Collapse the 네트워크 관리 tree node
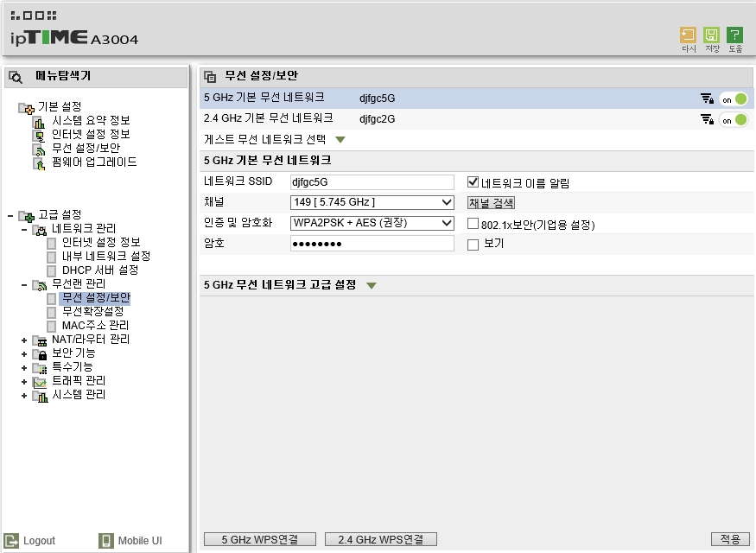Viewport: 756px width, 553px height. [x=24, y=230]
